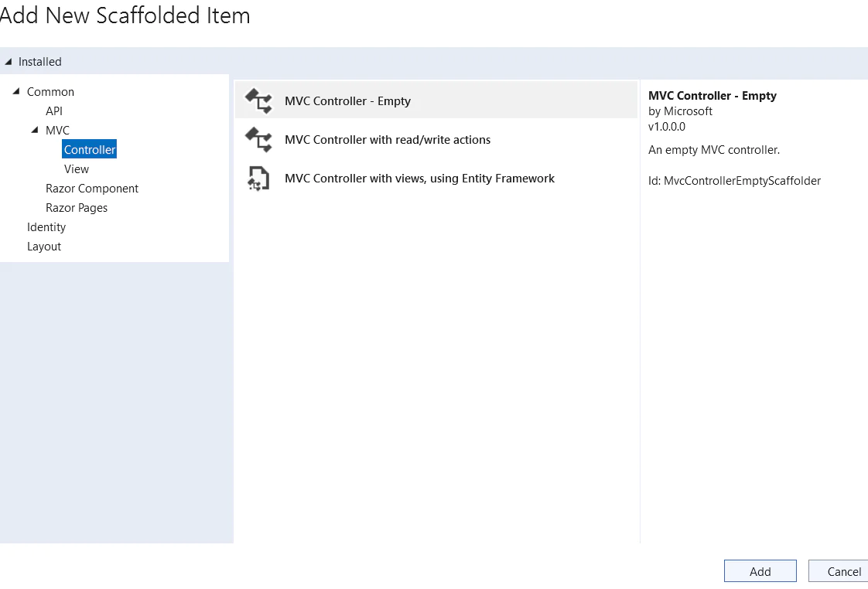868x589 pixels.
Task: Choose MVC Controller with views, using Entity Framework
Action: [x=436, y=178]
